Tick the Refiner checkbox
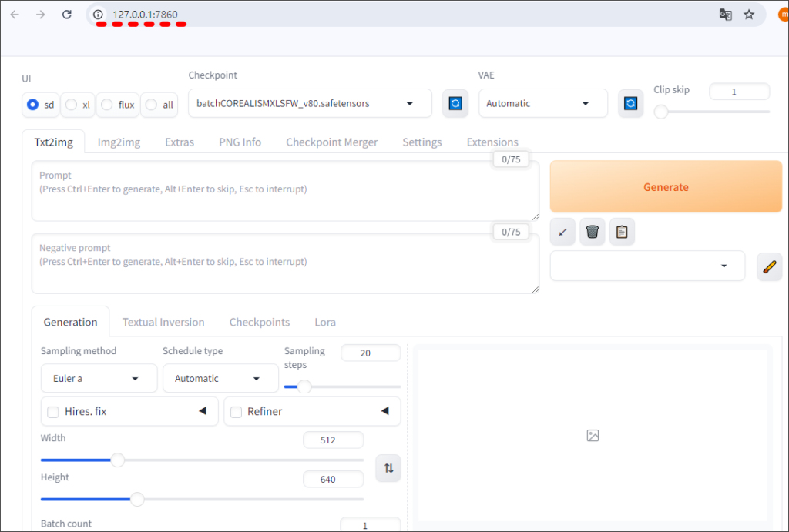 (x=237, y=412)
